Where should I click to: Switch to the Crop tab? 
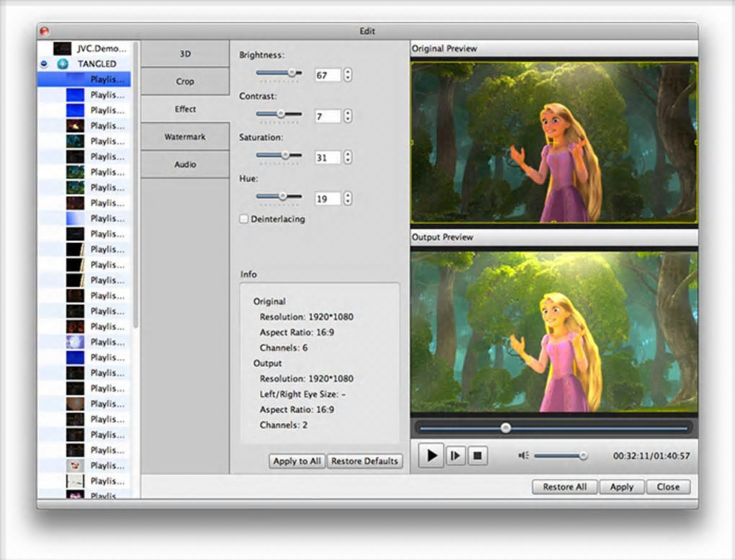pyautogui.click(x=185, y=81)
